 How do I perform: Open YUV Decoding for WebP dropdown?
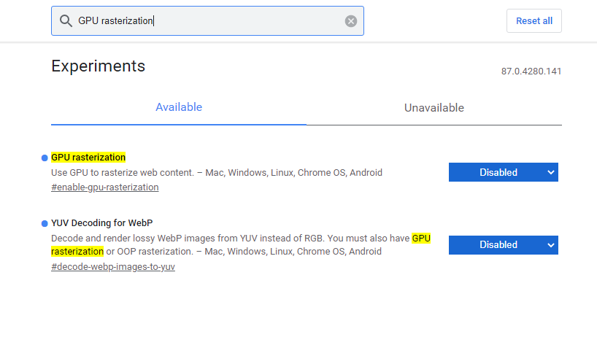click(x=504, y=245)
